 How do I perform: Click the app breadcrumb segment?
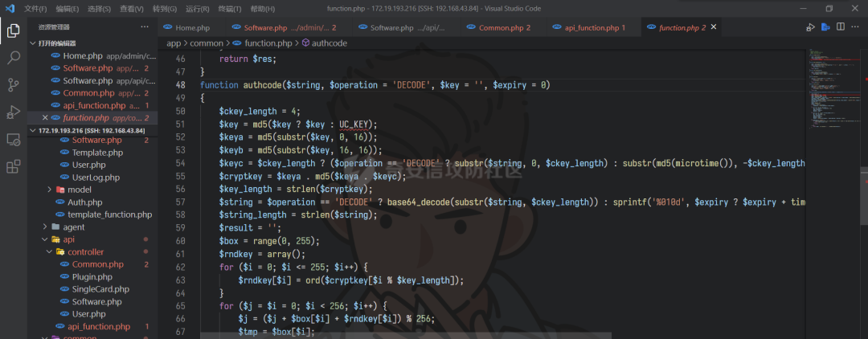coord(174,43)
